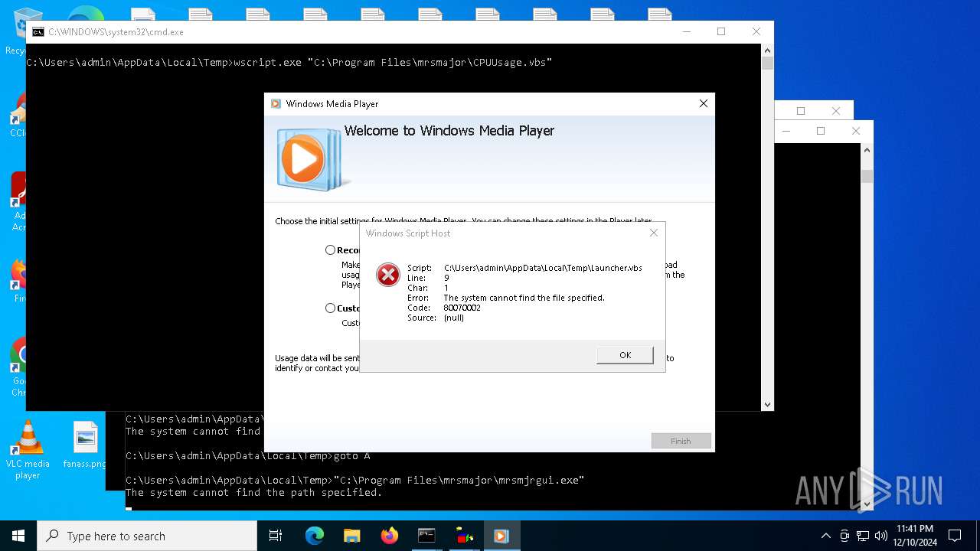The width and height of the screenshot is (980, 551).
Task: Click the red error icon in script dialog
Action: coord(388,275)
